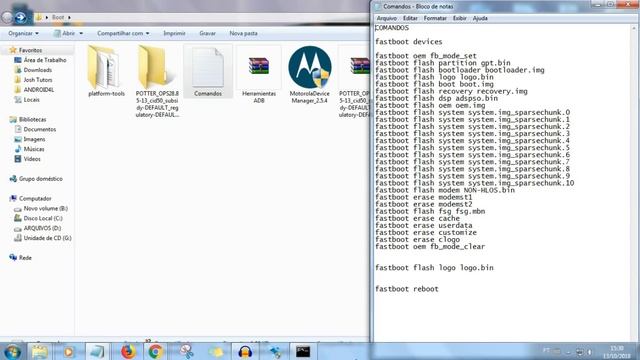This screenshot has width=640, height=360.
Task: Click the Notepad title bar Comandos
Action: tap(418, 7)
